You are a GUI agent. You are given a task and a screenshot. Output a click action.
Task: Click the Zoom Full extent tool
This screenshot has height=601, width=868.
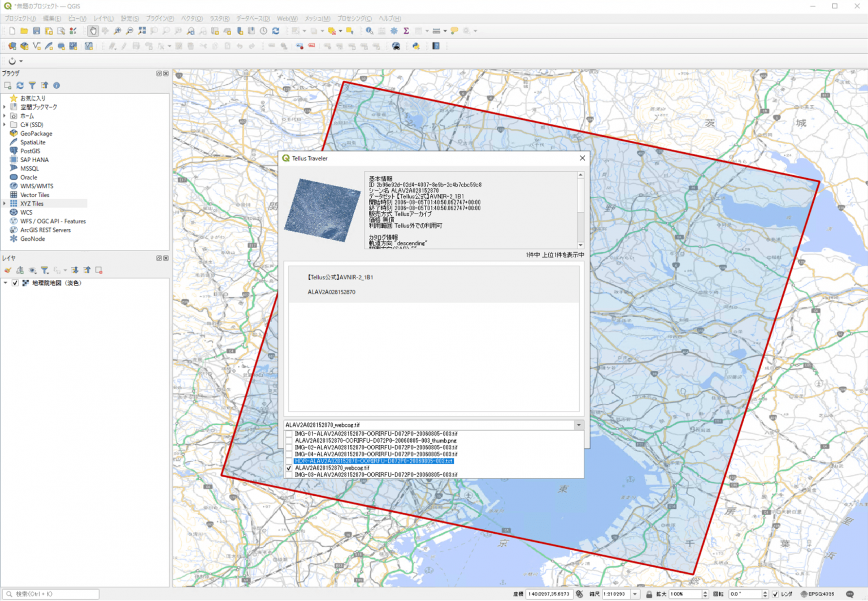142,31
